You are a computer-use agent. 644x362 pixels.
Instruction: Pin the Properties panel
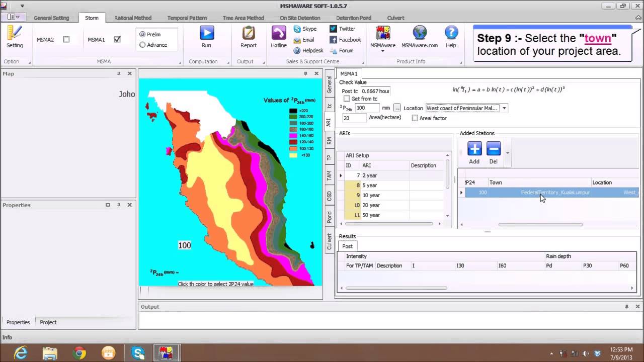point(119,205)
